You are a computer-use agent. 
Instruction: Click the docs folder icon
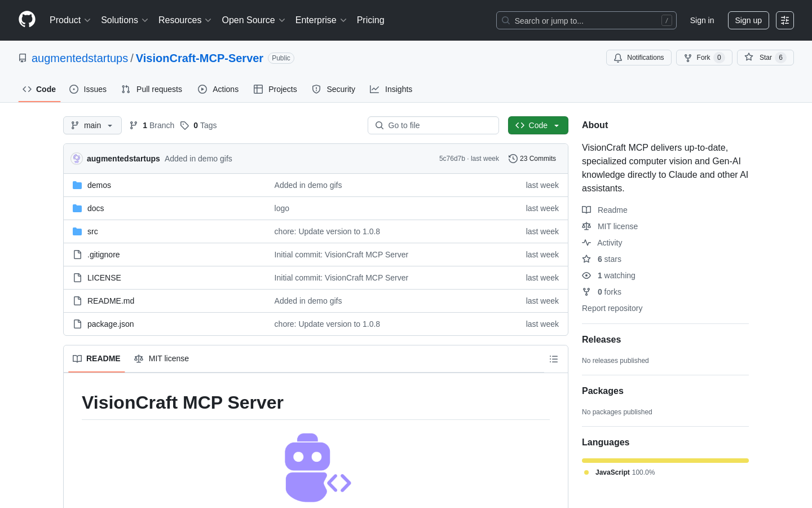coord(77,208)
